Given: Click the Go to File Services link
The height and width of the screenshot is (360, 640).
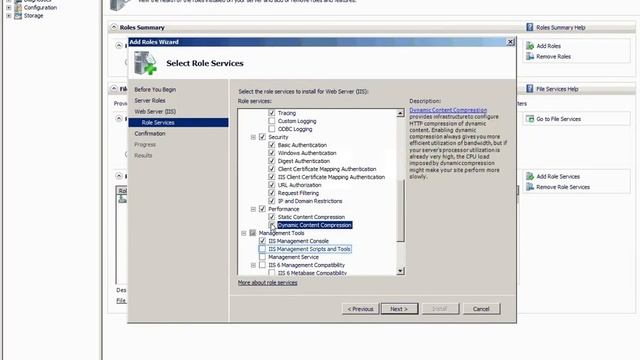Looking at the screenshot, I should [558, 119].
